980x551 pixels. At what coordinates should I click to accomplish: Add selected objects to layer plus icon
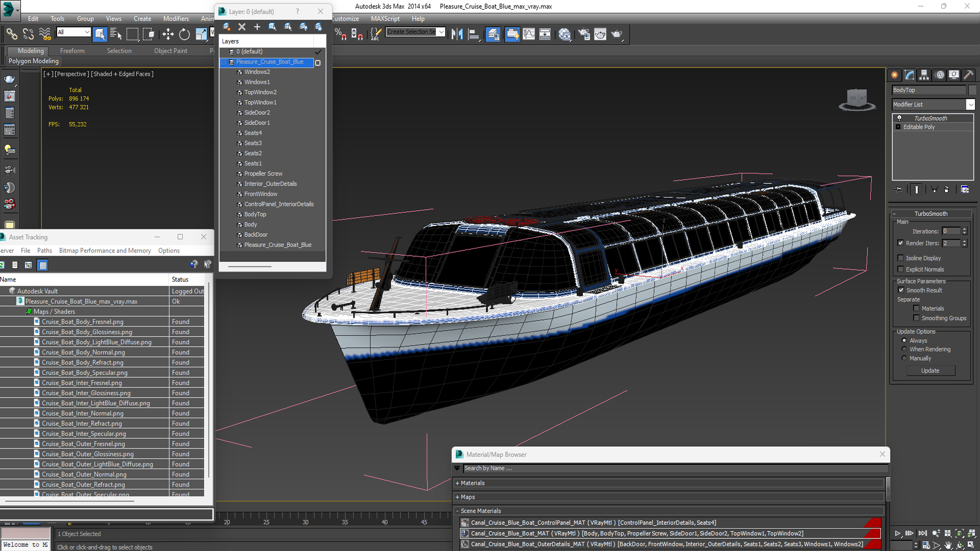[257, 27]
